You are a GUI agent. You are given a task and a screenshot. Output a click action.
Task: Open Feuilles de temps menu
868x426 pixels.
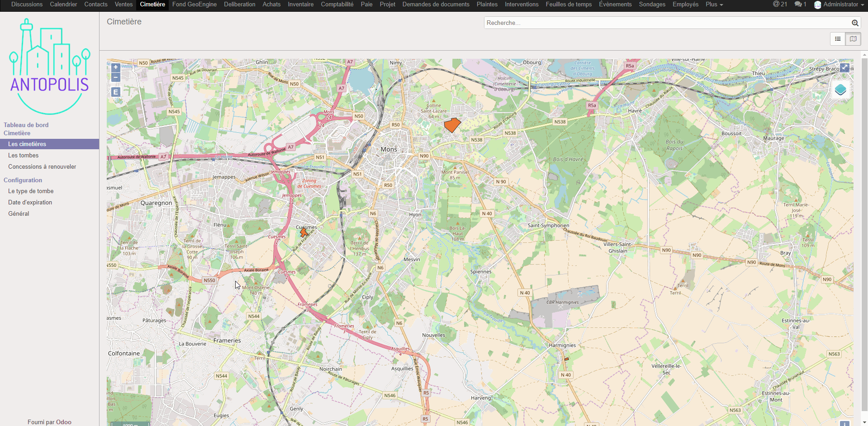(569, 5)
